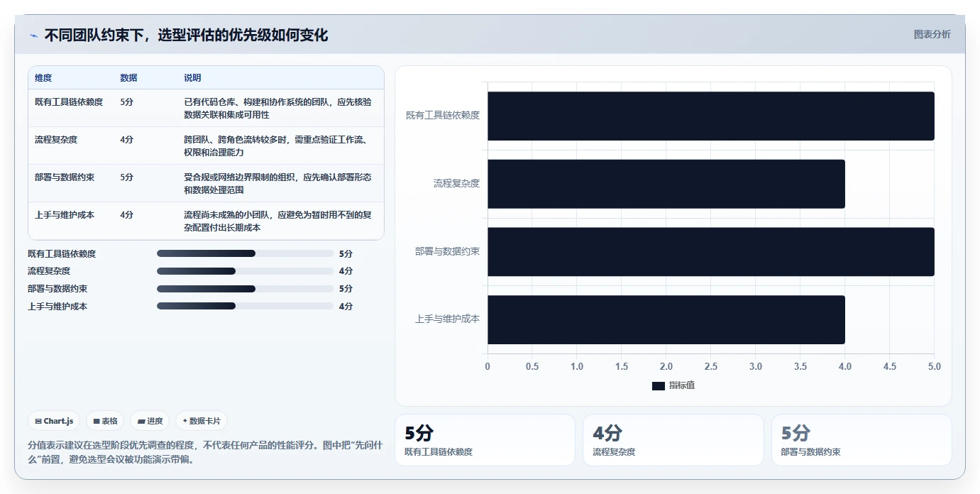This screenshot has height=494, width=980.
Task: Click the 5分 value after 部署与数据约束 progress bar
Action: (346, 289)
